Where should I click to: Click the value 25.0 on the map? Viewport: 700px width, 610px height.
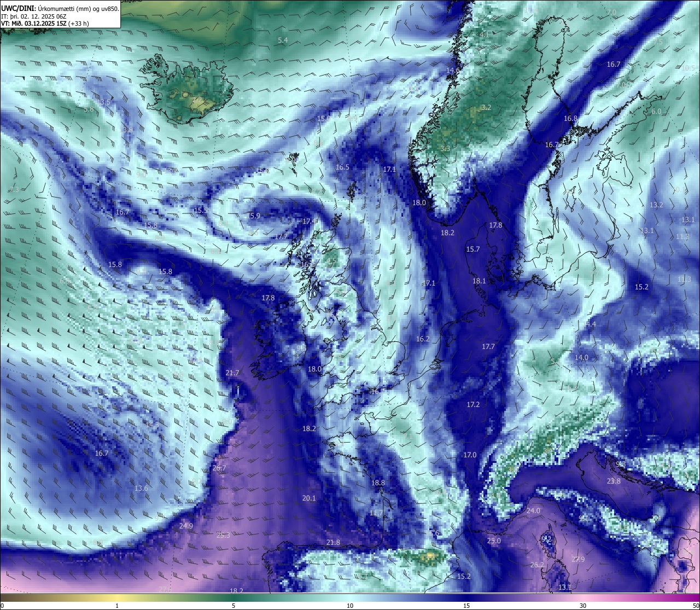tap(494, 541)
